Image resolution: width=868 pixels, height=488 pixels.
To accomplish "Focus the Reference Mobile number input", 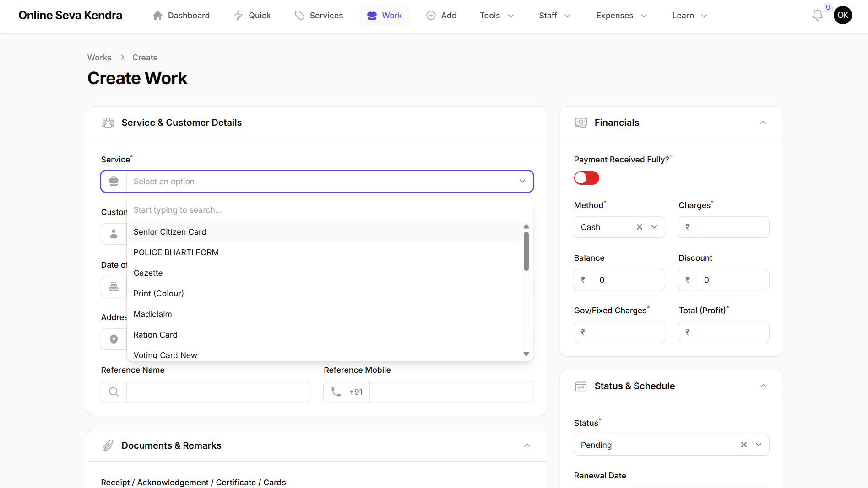I will point(451,392).
